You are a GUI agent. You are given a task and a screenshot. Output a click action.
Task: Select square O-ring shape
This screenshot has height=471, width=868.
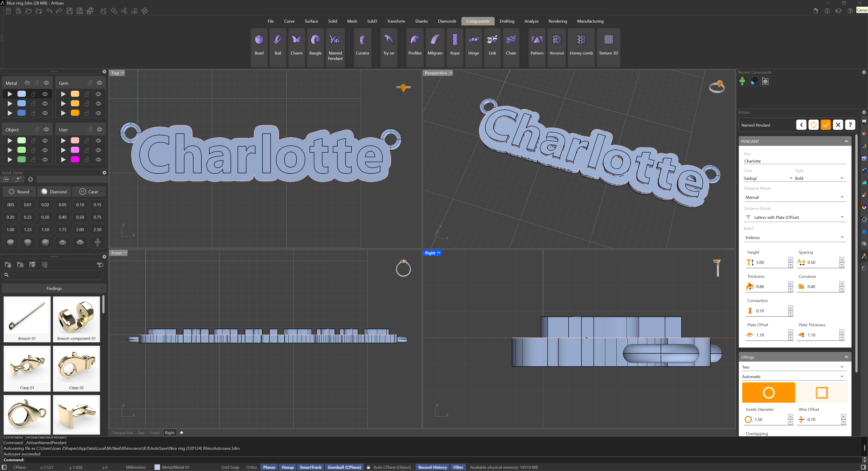pyautogui.click(x=821, y=393)
